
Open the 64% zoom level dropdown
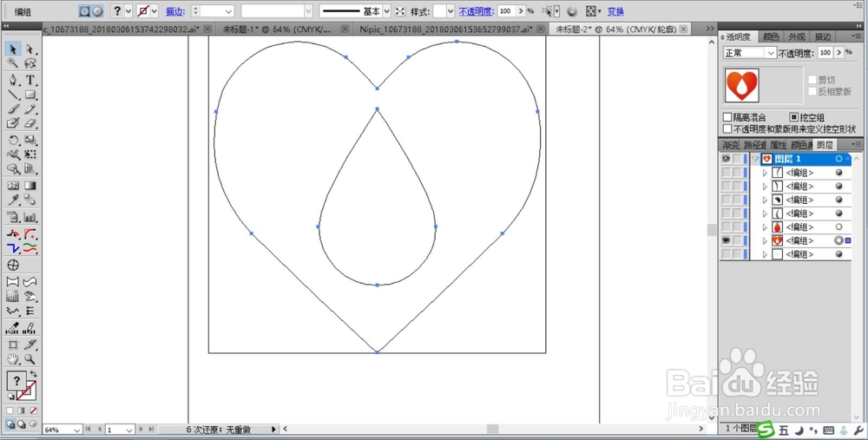pos(77,430)
